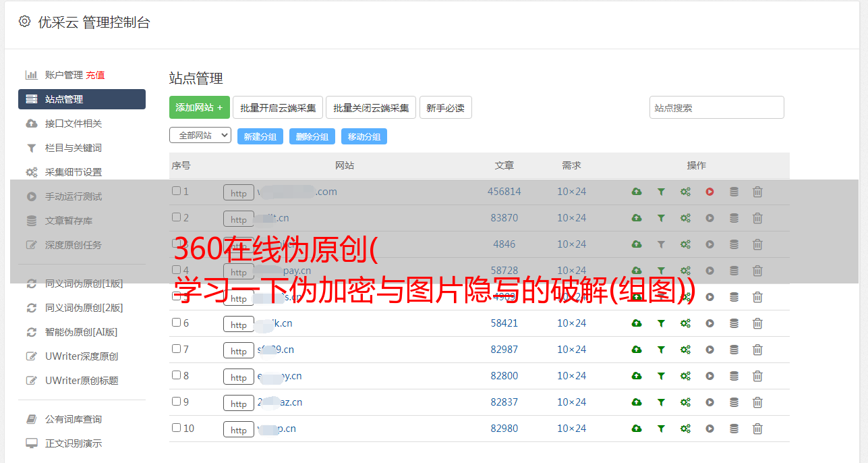Click the green filter icon in row 2
Screen dimensions: 868x463
[661, 218]
